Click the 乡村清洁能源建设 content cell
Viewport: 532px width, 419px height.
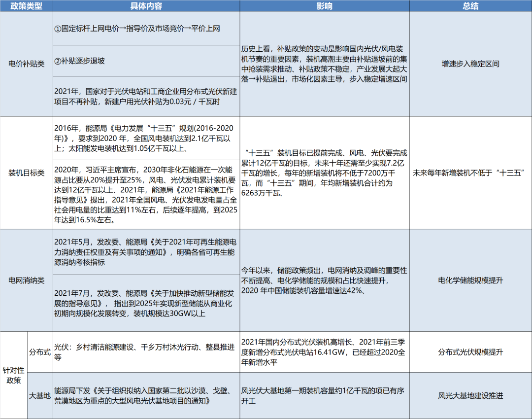point(146,352)
